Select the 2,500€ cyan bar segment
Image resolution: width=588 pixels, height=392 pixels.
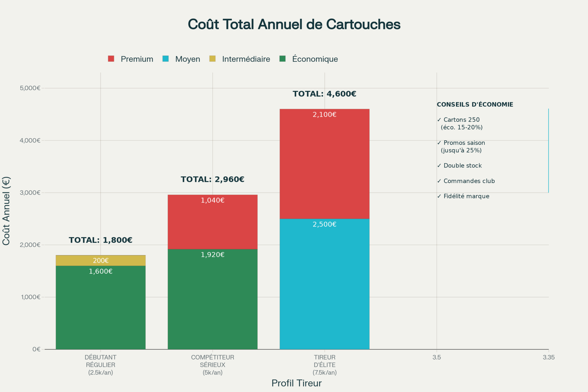click(324, 284)
